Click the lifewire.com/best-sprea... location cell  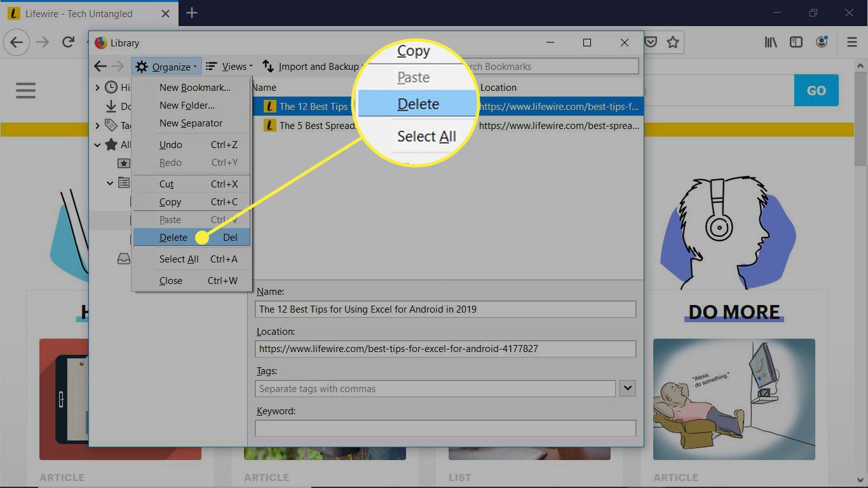(x=559, y=126)
